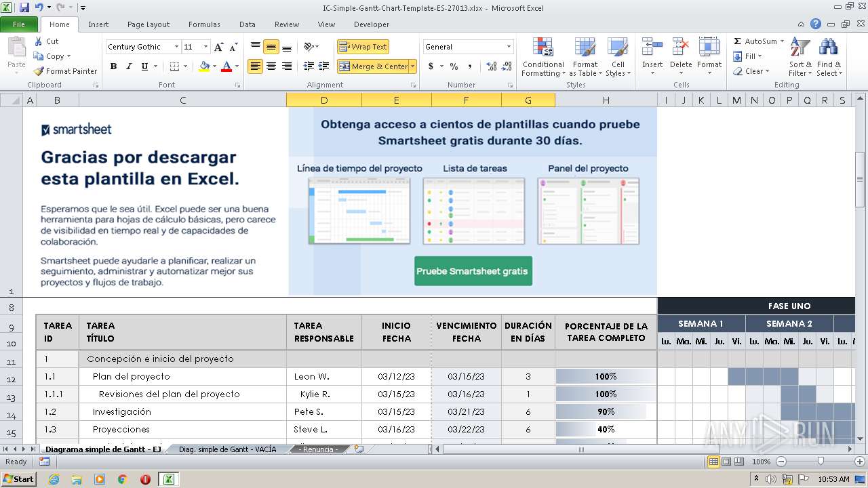Toggle Middle Align button
The width and height of the screenshot is (868, 488).
pos(271,47)
